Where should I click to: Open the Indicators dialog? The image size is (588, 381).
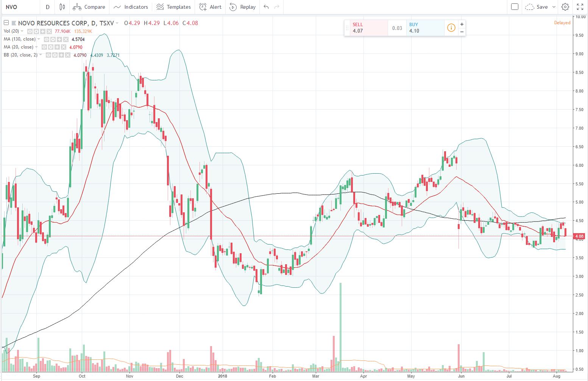[131, 7]
